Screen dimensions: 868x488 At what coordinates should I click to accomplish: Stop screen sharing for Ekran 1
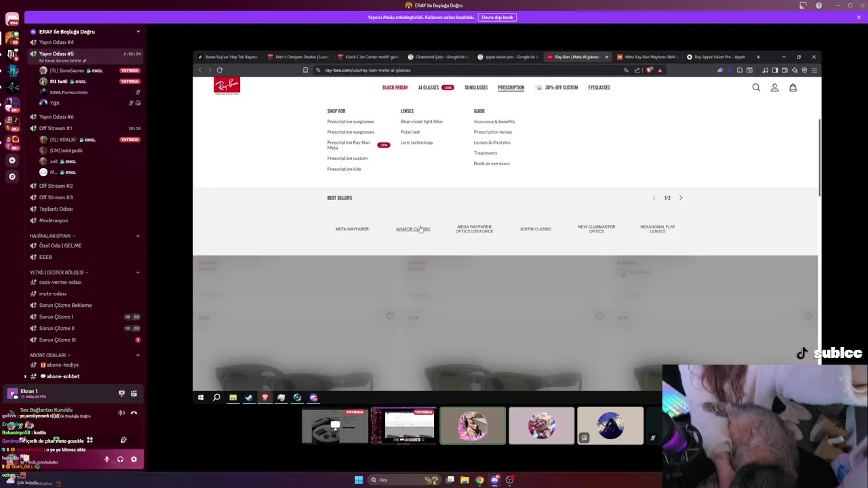[x=121, y=393]
